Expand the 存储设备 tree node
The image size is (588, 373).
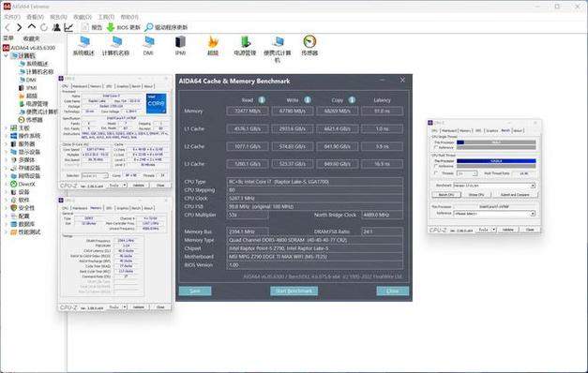(6, 168)
